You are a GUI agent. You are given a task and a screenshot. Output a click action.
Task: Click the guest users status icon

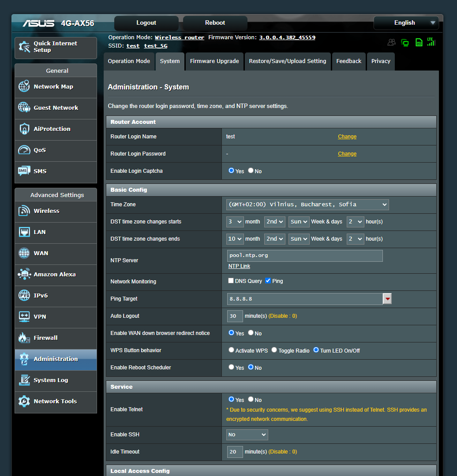click(x=391, y=42)
